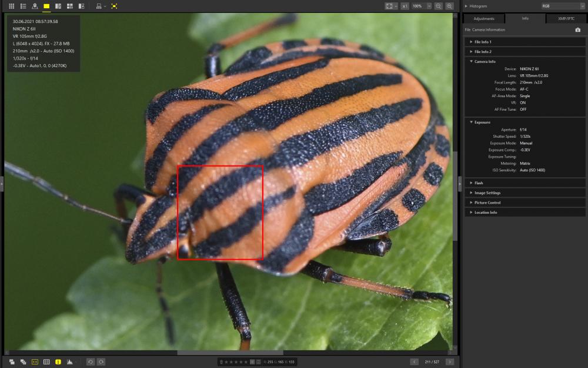Click the Auto (ISO 1400) sensitivity value in panel
This screenshot has height=368, width=588.
[533, 170]
